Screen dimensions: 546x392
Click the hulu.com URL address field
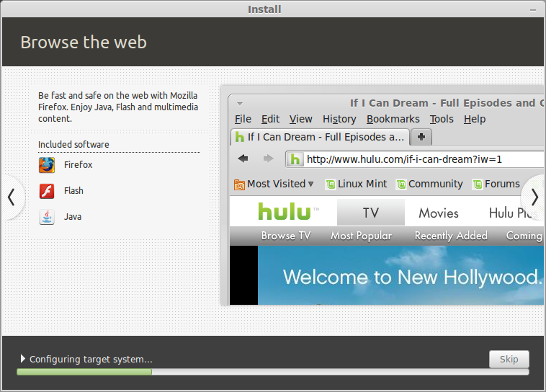(x=414, y=159)
